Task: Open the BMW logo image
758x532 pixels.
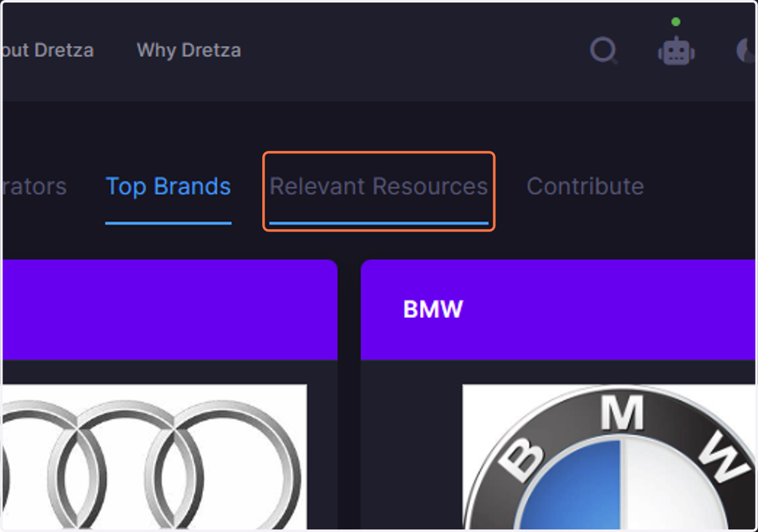Action: (x=609, y=457)
